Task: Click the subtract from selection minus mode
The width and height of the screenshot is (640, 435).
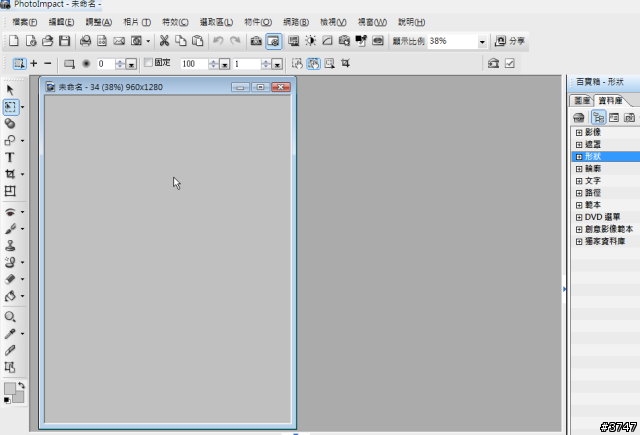Action: (48, 63)
